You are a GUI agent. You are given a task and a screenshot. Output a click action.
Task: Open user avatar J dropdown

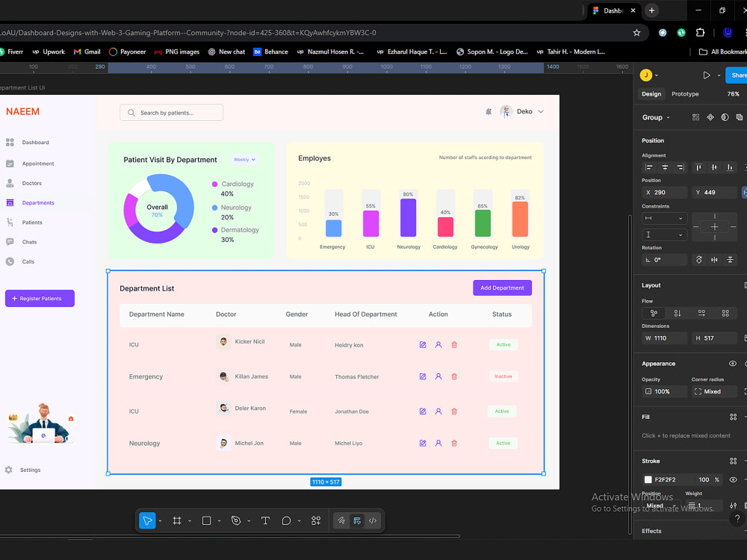[x=649, y=75]
